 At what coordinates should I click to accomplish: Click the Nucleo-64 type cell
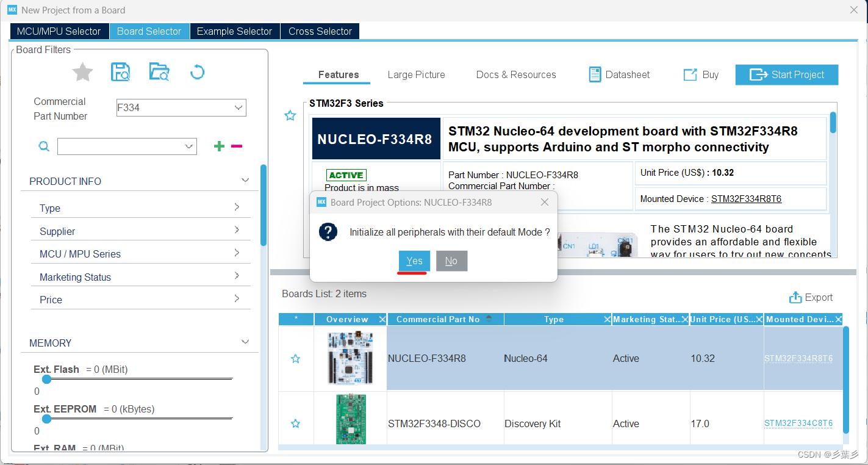[558, 359]
